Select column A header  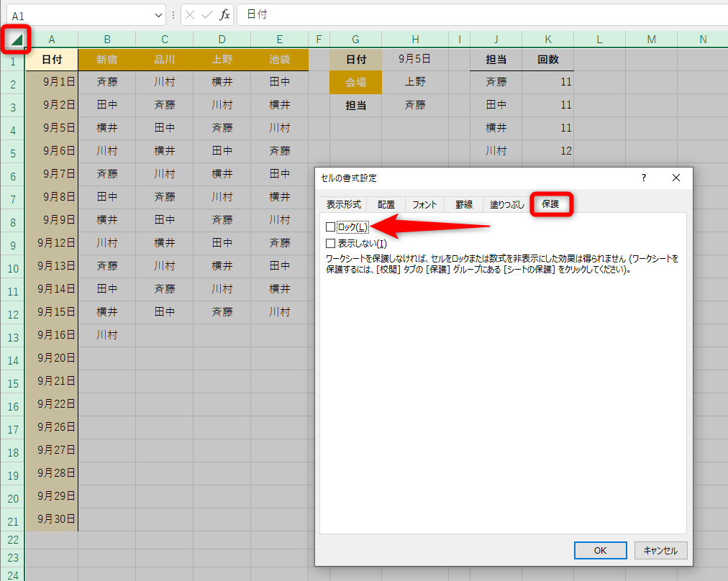point(52,40)
